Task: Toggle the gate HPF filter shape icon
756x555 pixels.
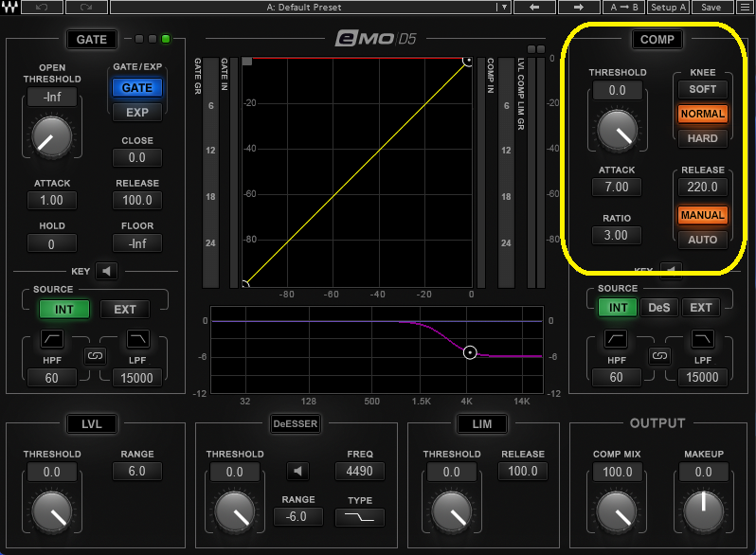Action: click(x=55, y=339)
